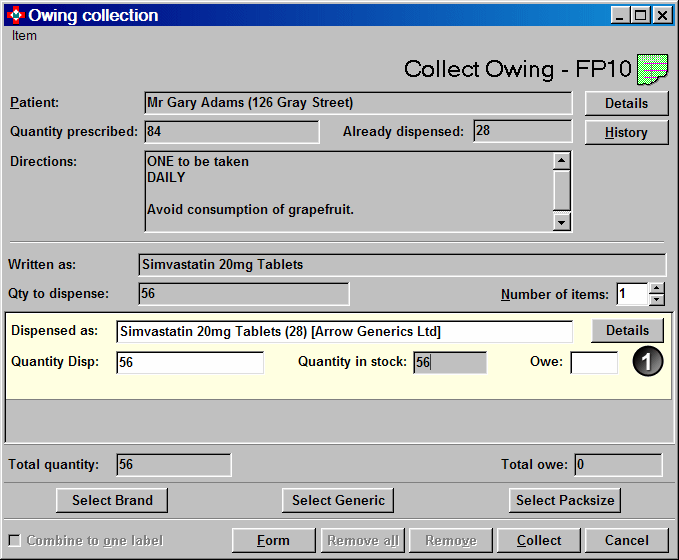View patient History
The height and width of the screenshot is (560, 679).
tap(626, 132)
